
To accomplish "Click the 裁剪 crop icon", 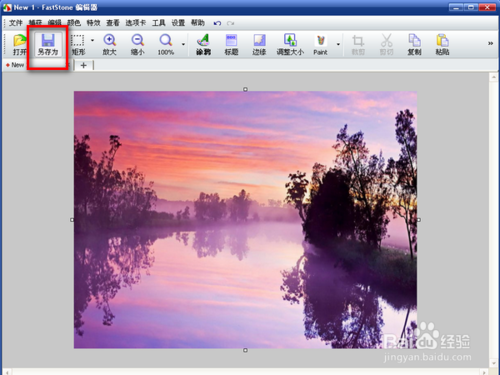I will (358, 45).
